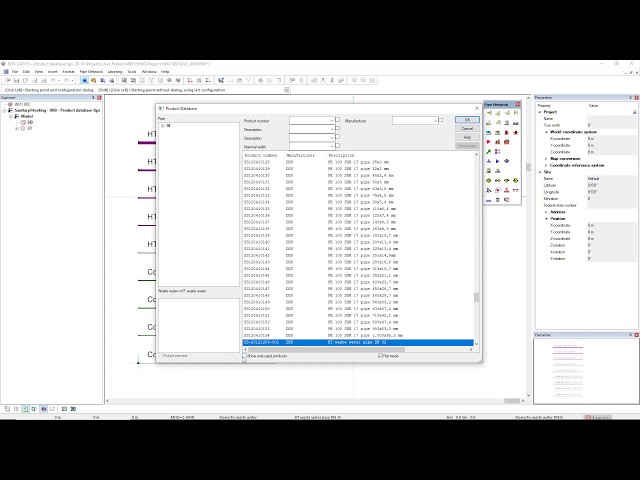Click the Save floppy-disk icon in toolbar
The height and width of the screenshot is (480, 640).
[x=16, y=80]
